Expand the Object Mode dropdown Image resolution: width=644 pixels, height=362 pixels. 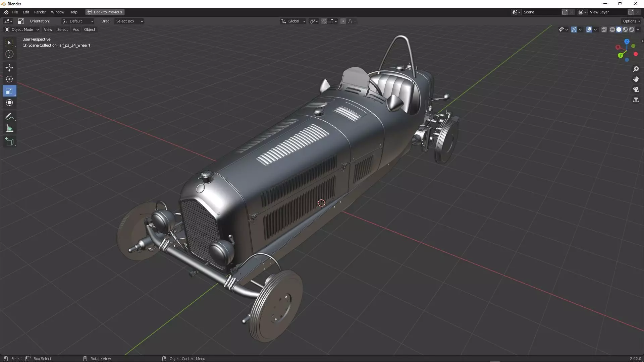(x=22, y=29)
